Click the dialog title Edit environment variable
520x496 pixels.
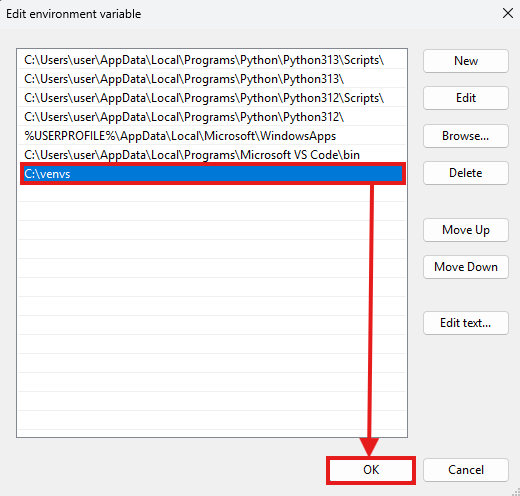[74, 14]
